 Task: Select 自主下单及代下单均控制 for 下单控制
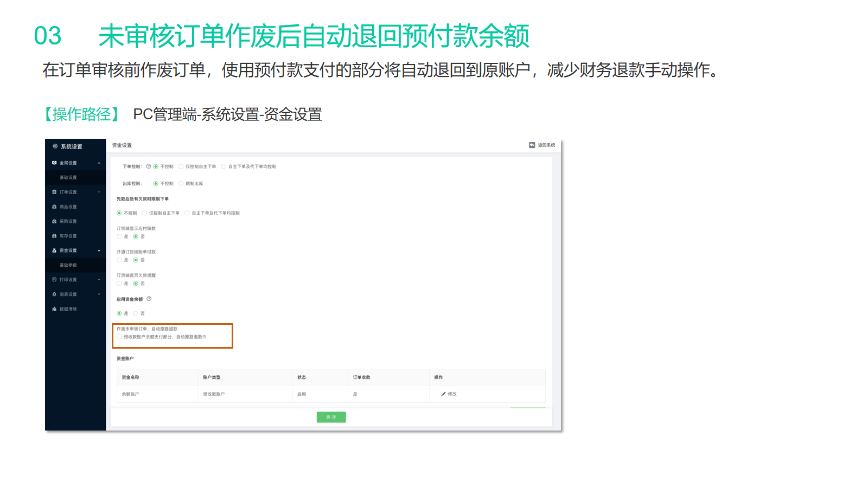point(224,166)
